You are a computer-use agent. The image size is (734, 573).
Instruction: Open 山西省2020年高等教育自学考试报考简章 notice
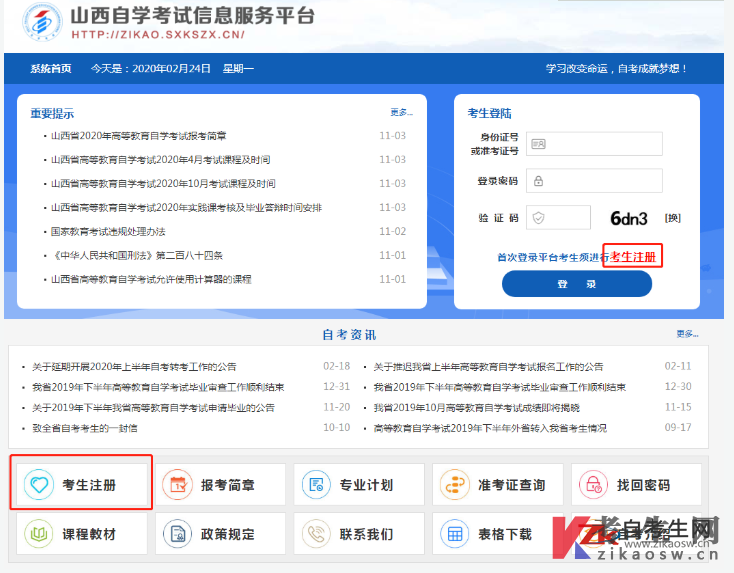pyautogui.click(x=139, y=136)
